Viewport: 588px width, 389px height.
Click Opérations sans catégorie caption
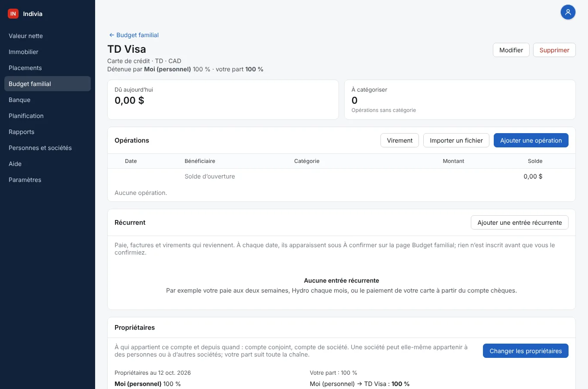click(383, 110)
